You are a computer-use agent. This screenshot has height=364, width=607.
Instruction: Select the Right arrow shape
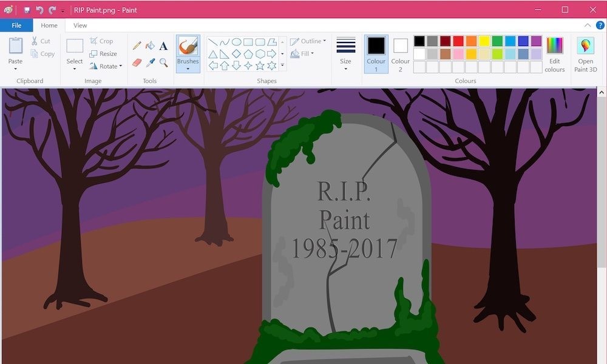272,54
